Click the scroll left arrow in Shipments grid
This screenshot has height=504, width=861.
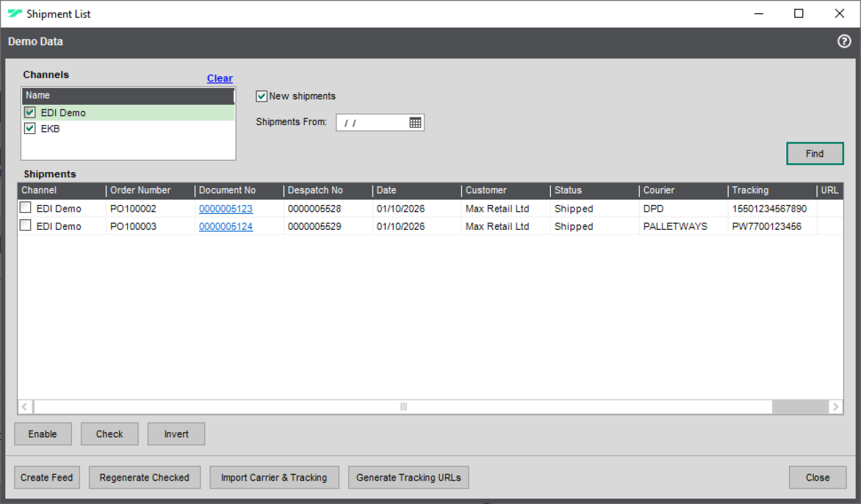pyautogui.click(x=26, y=407)
